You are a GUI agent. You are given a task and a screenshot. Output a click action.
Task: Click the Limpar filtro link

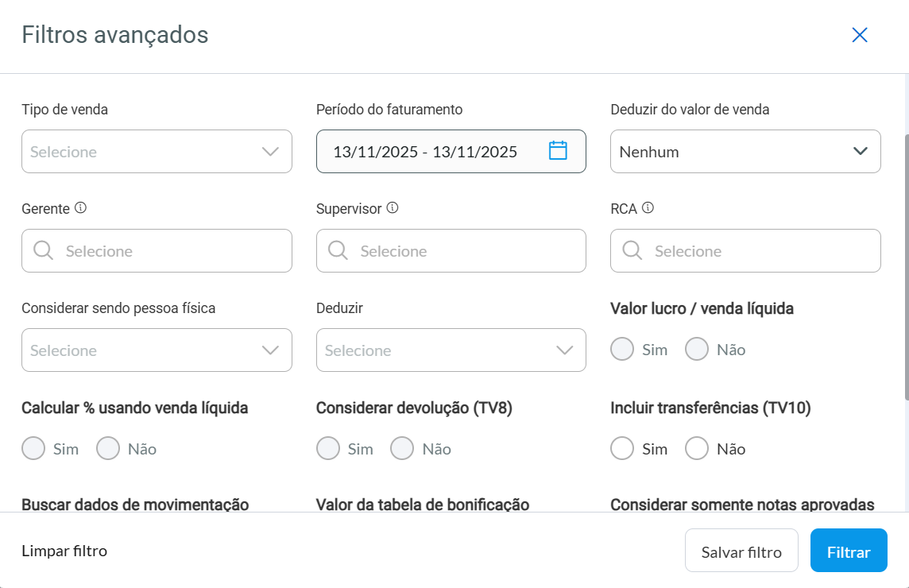64,551
